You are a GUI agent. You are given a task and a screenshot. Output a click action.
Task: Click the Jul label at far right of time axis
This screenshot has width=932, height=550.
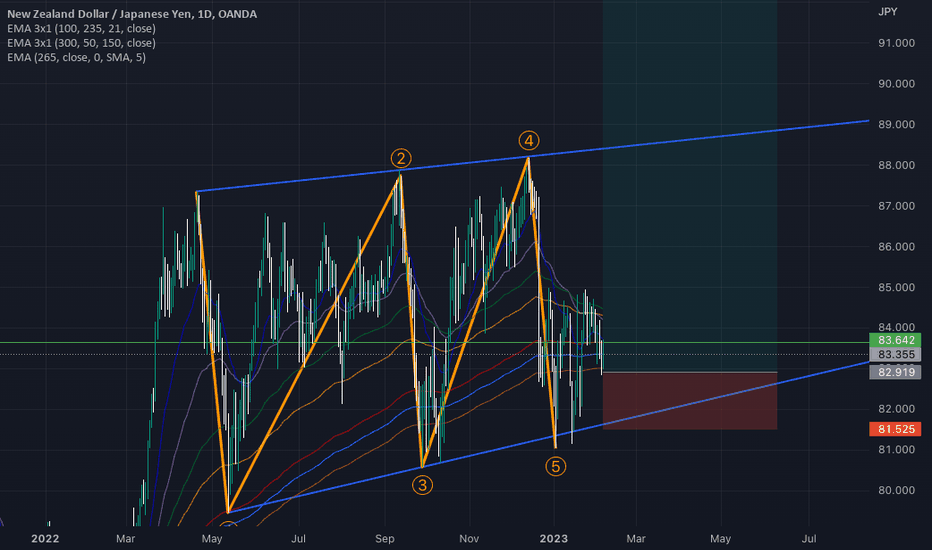click(808, 539)
